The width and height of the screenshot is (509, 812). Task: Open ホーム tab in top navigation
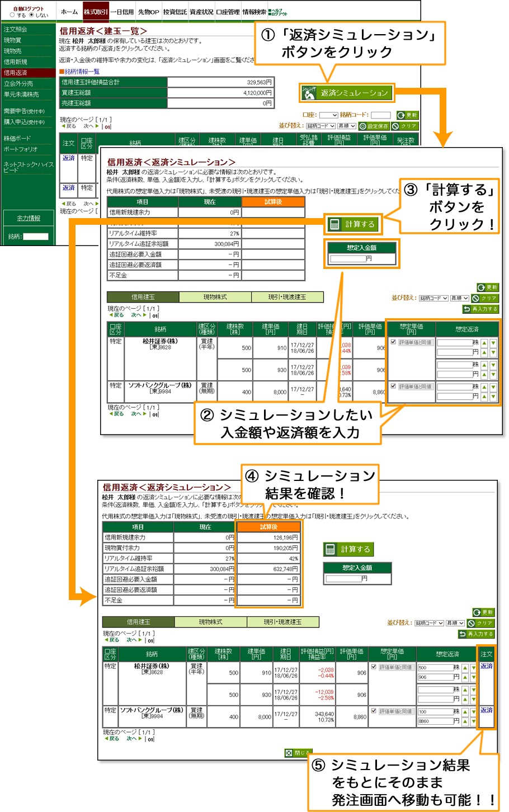tap(69, 12)
